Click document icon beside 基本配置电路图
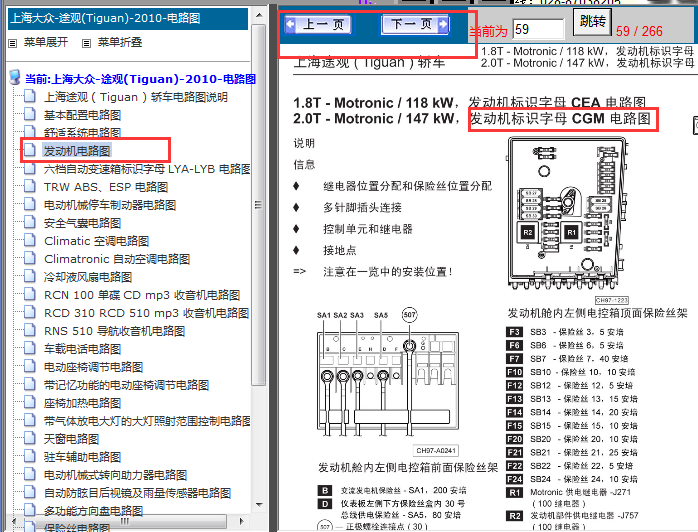698x532 pixels. [30, 114]
